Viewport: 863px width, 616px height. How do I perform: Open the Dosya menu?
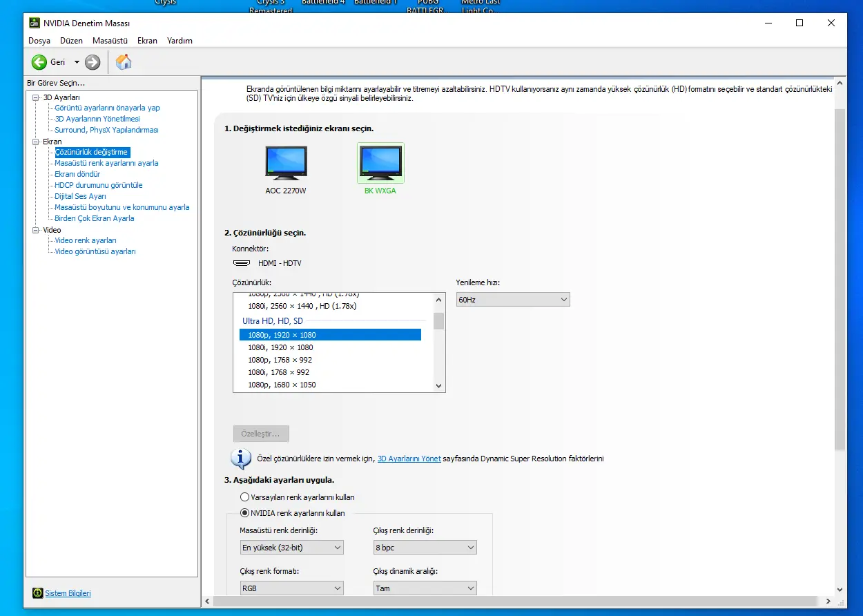pyautogui.click(x=39, y=41)
